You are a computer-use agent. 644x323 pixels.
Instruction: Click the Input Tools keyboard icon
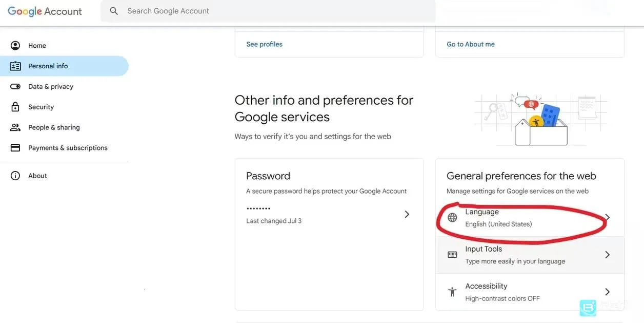(452, 255)
